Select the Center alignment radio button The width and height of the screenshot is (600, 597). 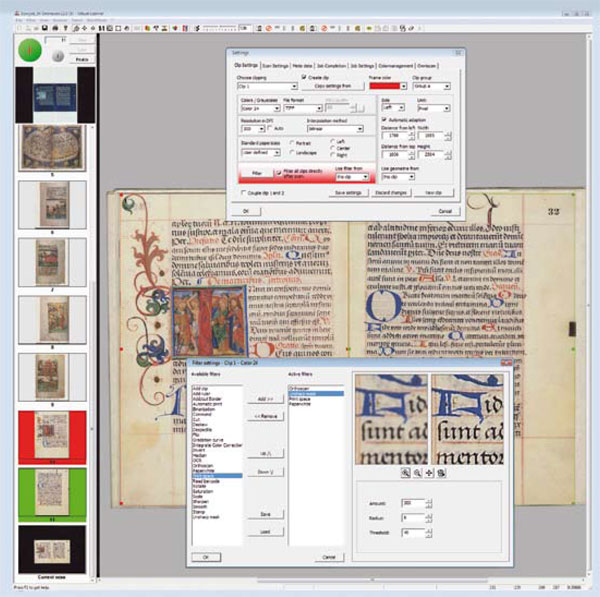tap(333, 148)
